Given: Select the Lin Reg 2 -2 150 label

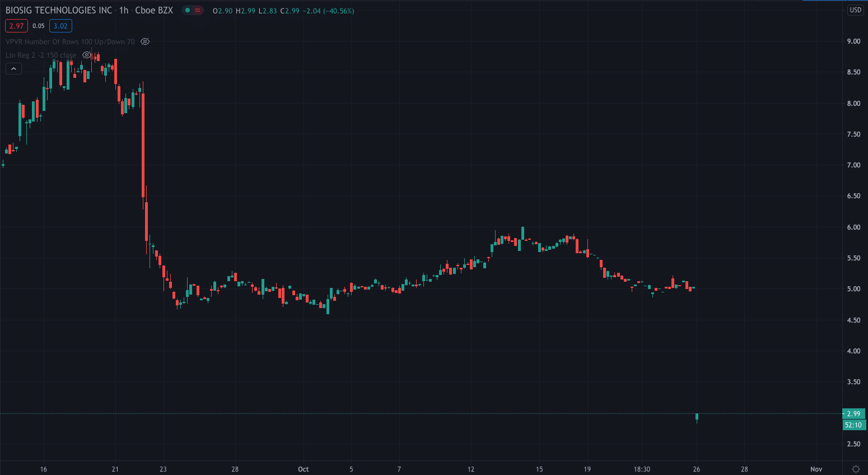Looking at the screenshot, I should coord(41,55).
